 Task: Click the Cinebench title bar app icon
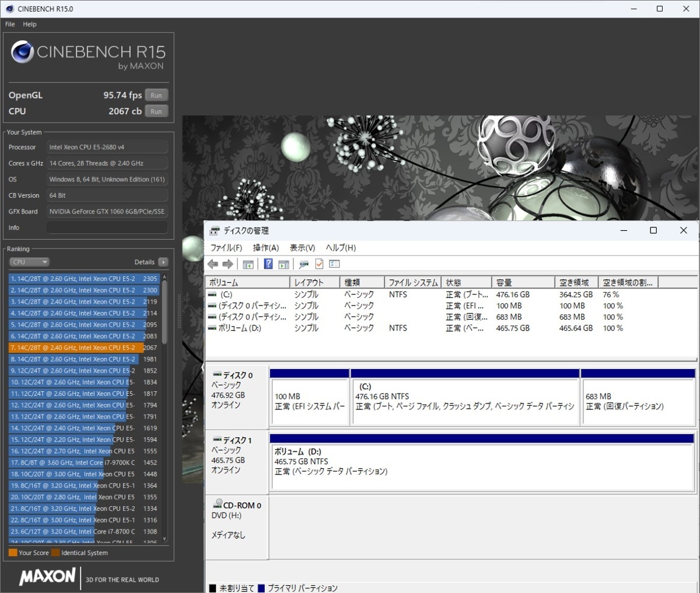pos(9,9)
